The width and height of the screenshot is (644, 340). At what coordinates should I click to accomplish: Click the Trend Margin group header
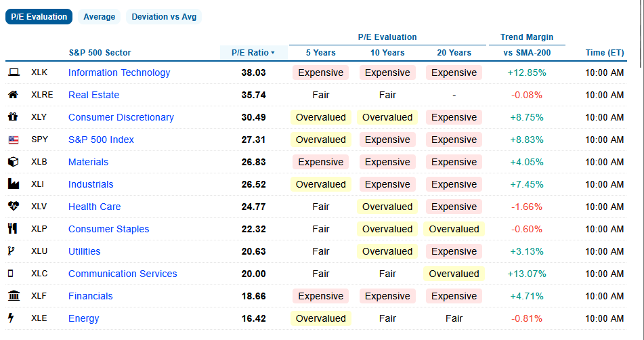tap(527, 37)
